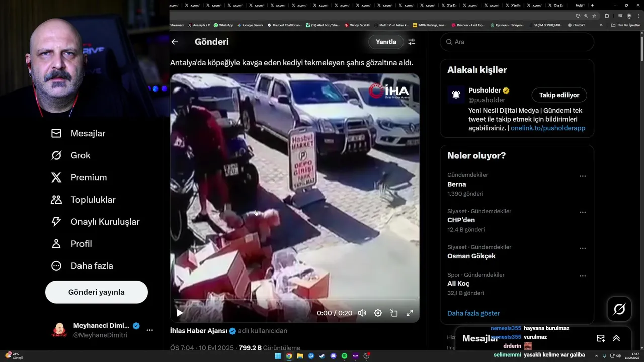Open the Google Gemini bookmark
The image size is (644, 362).
coord(250,25)
